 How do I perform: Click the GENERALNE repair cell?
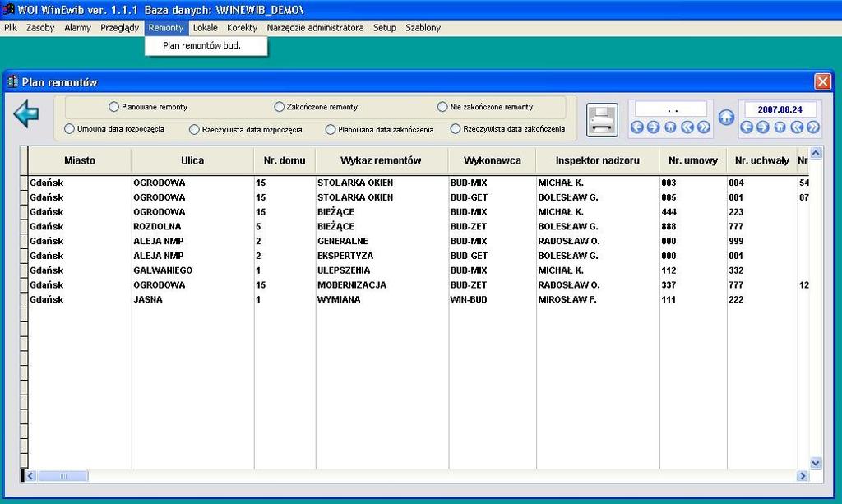[382, 241]
